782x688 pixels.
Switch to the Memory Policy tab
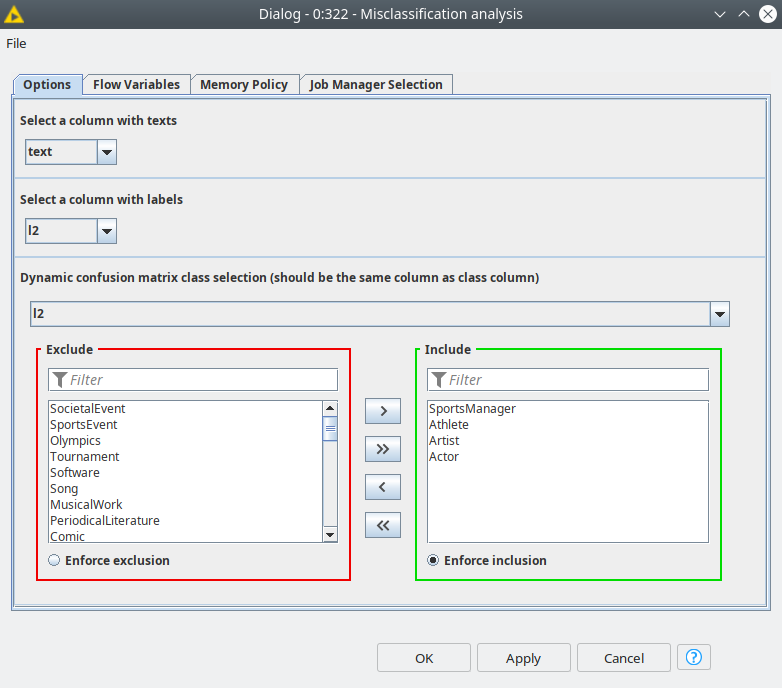click(x=244, y=85)
